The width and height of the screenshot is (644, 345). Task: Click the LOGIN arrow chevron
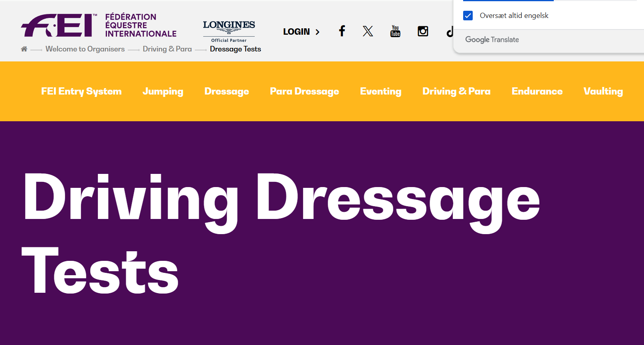coord(317,32)
